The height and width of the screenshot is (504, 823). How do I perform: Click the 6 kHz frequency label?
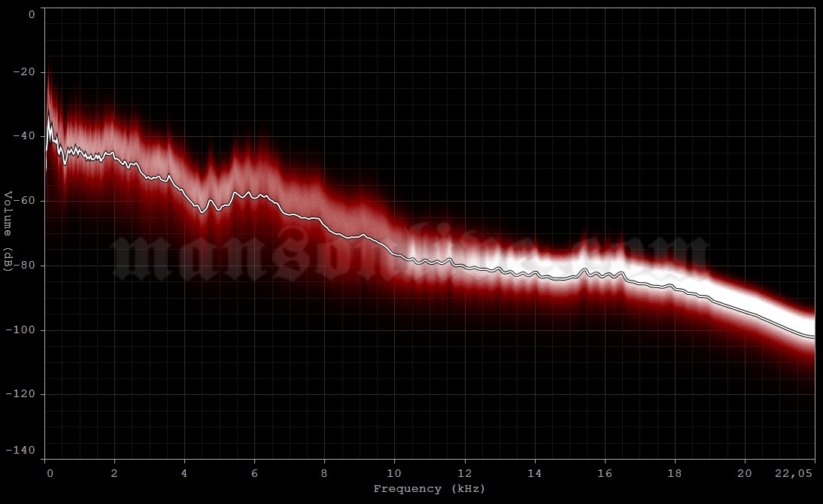(254, 474)
